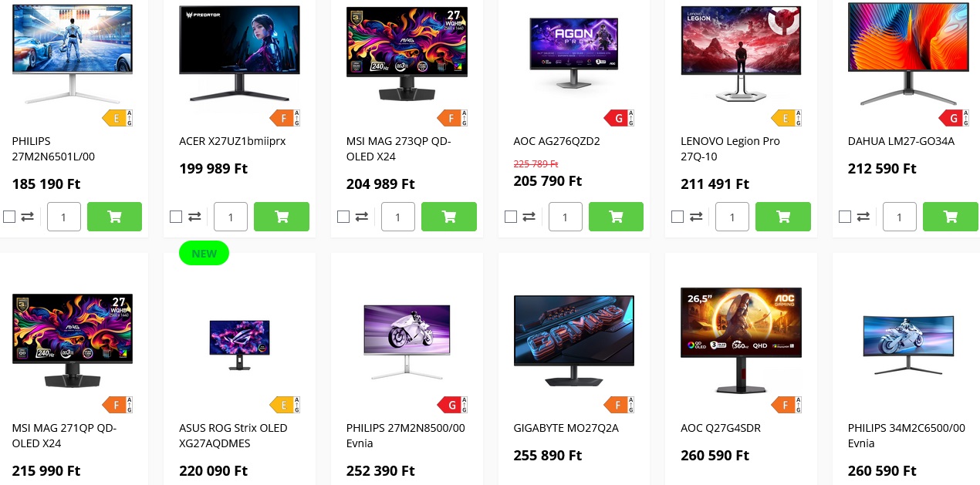
Task: Open GIGABYTE MO27Q2A product page
Action: (566, 428)
